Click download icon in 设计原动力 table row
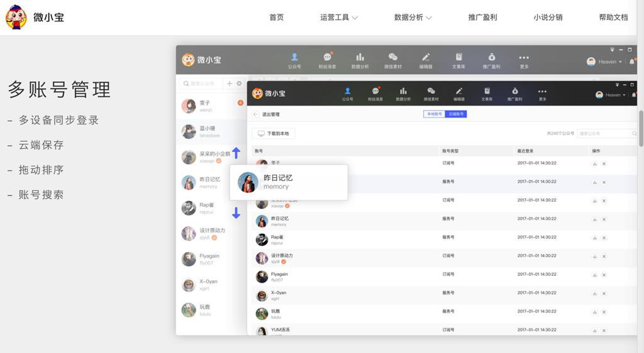644x353 pixels. pyautogui.click(x=595, y=257)
